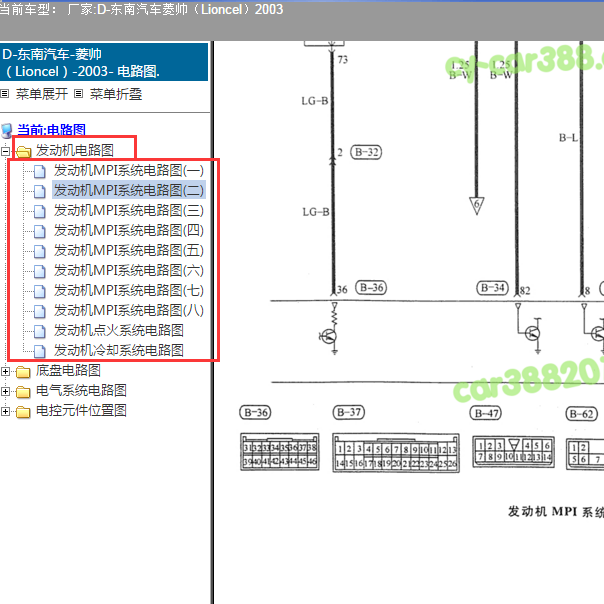This screenshot has width=604, height=604.
Task: Click the 菜单折叠 list icon
Action: pyautogui.click(x=79, y=94)
